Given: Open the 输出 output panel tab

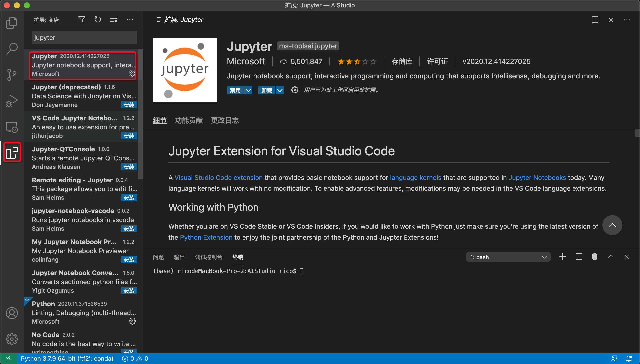Looking at the screenshot, I should pos(179,257).
